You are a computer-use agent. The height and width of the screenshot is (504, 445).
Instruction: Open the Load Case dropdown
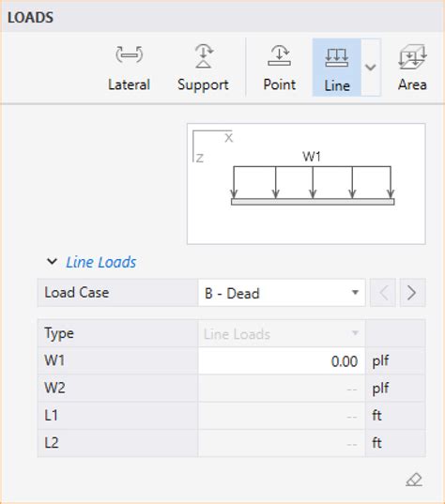tap(282, 293)
